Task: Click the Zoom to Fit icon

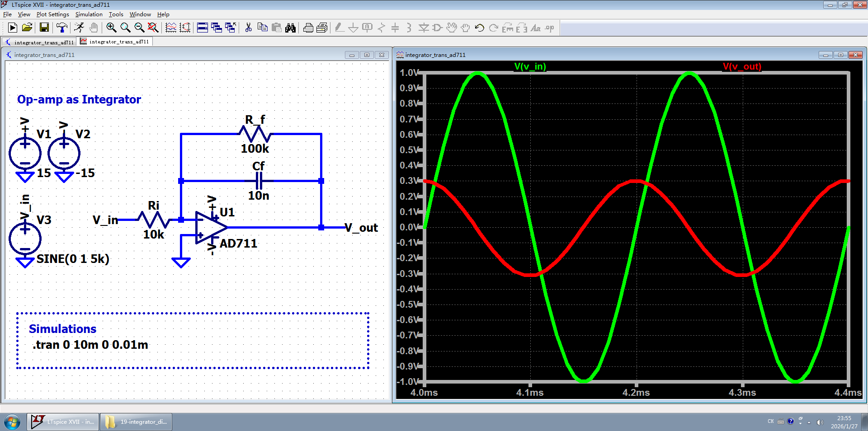Action: click(x=153, y=28)
